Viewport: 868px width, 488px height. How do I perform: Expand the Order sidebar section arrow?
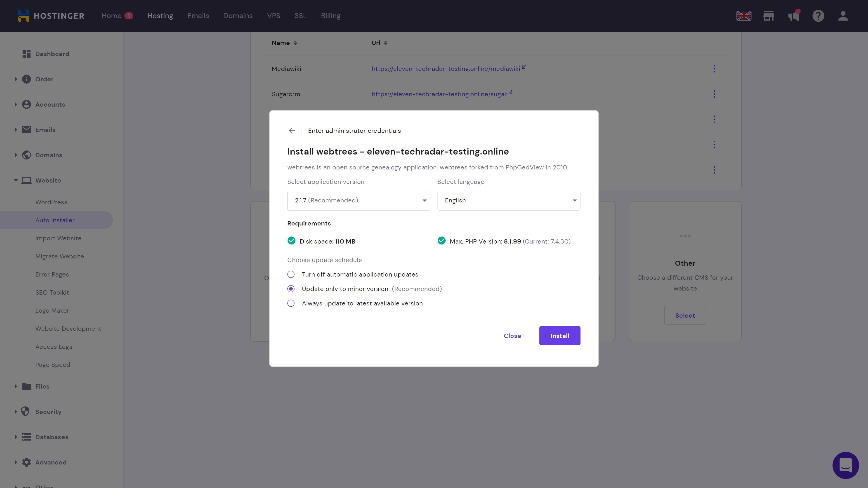point(16,79)
